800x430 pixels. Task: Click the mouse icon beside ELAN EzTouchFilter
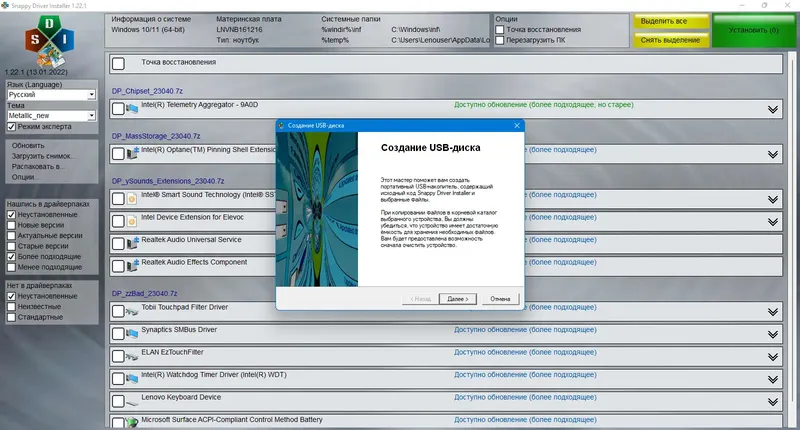point(132,356)
